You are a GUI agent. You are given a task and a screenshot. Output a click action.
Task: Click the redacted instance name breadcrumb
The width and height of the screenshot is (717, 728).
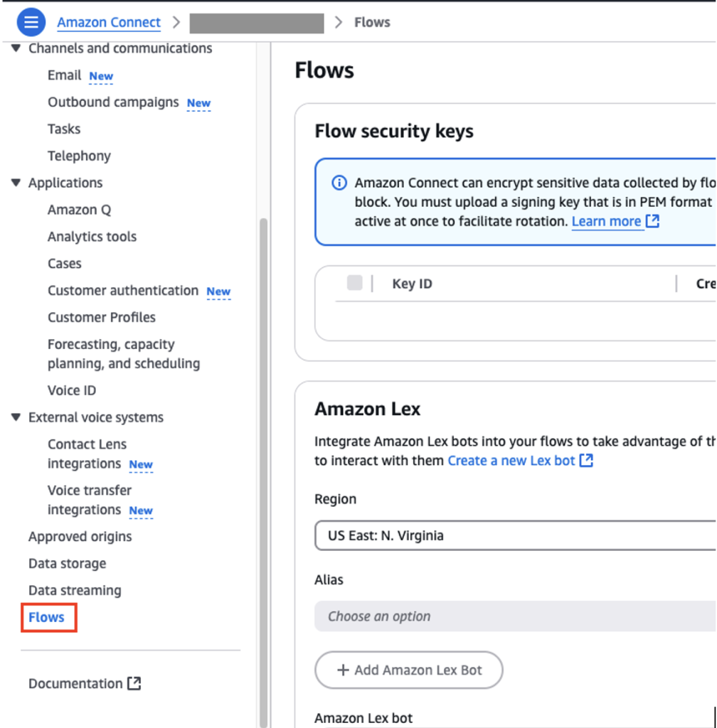257,23
